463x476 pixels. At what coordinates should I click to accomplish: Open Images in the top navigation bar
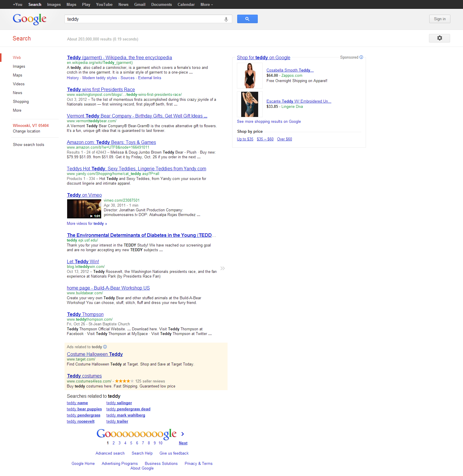pyautogui.click(x=54, y=4)
